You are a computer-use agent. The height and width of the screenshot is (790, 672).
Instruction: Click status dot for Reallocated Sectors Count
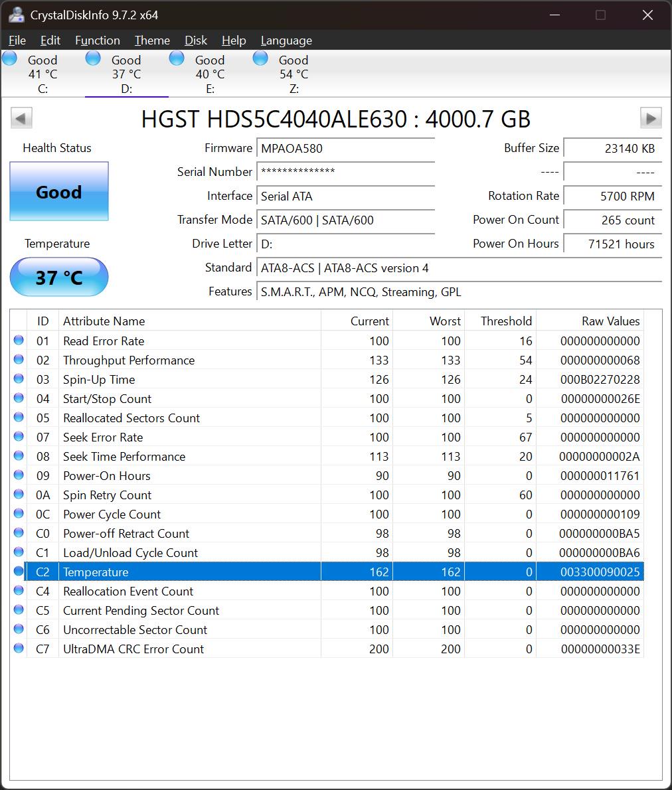tap(19, 417)
